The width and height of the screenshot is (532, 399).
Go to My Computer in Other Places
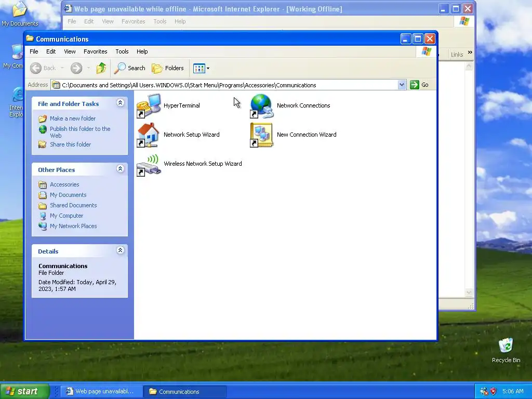[66, 216]
